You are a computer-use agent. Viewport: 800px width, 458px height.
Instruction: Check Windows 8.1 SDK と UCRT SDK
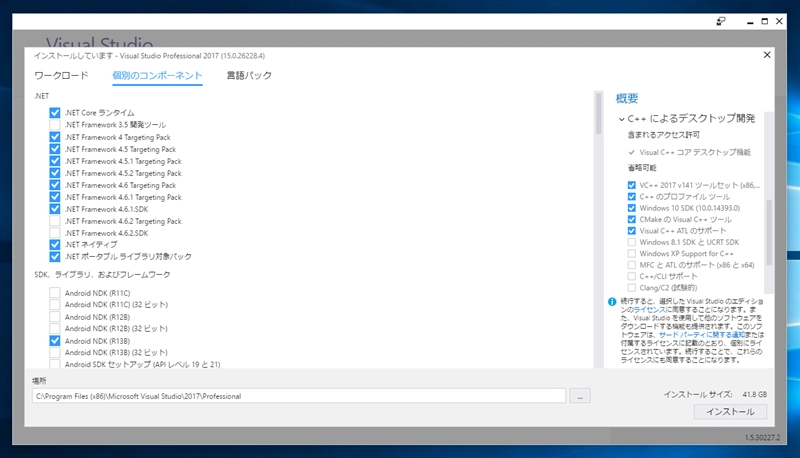pos(632,242)
